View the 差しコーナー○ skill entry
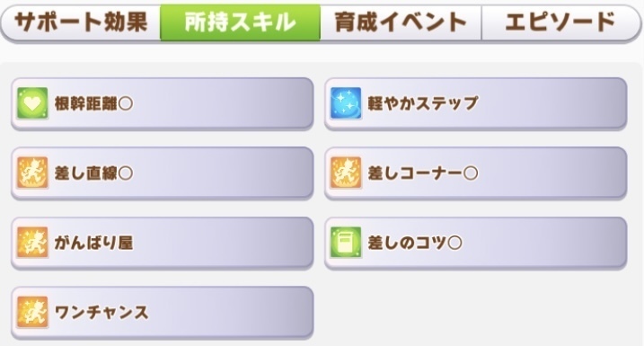Viewport: 644px width, 346px height. click(x=476, y=173)
